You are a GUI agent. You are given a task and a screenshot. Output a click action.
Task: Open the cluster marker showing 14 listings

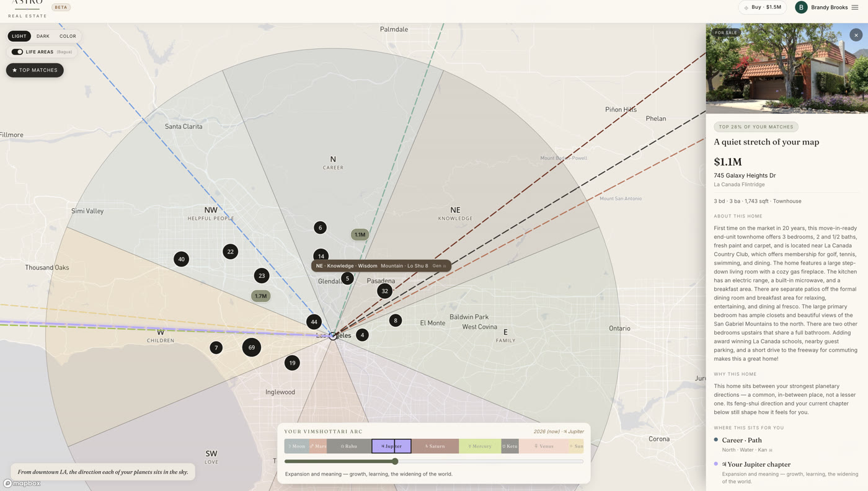click(x=321, y=256)
